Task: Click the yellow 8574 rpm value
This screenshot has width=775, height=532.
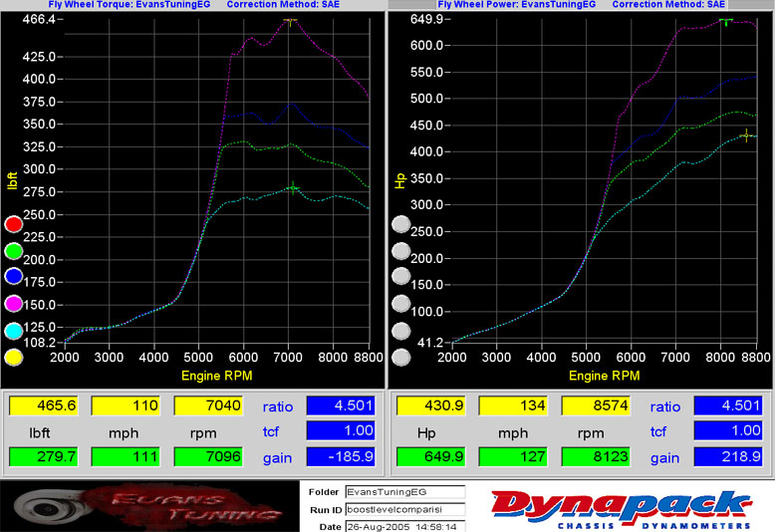Action: pos(596,405)
